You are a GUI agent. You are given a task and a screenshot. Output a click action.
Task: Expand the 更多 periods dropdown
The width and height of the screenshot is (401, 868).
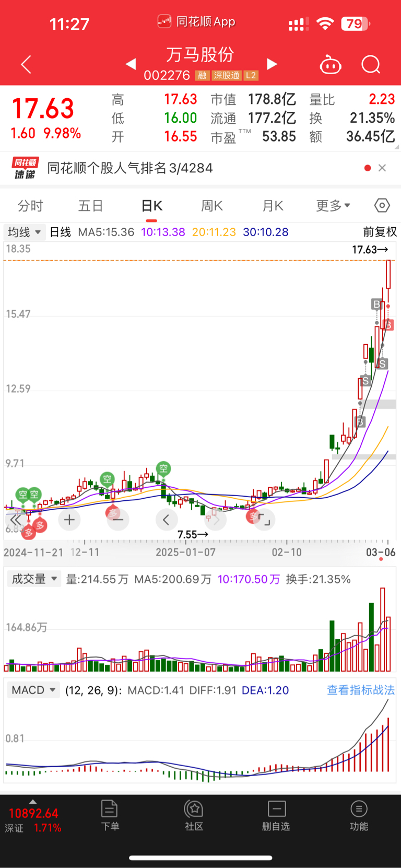333,206
